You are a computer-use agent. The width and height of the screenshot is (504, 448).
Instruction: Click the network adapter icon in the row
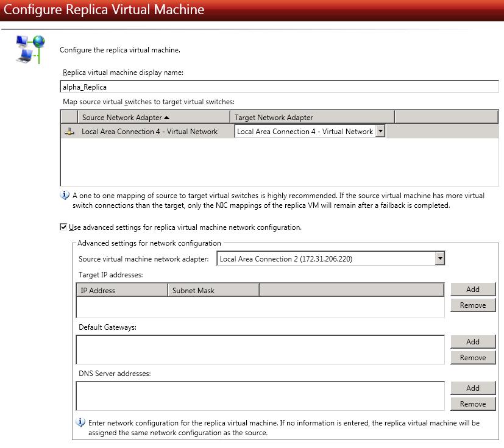(70, 132)
